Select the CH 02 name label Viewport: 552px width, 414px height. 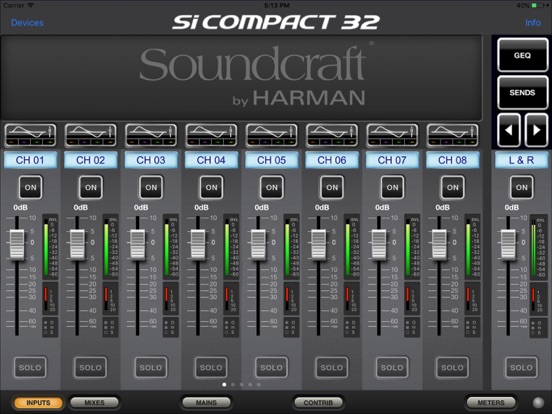coord(91,160)
